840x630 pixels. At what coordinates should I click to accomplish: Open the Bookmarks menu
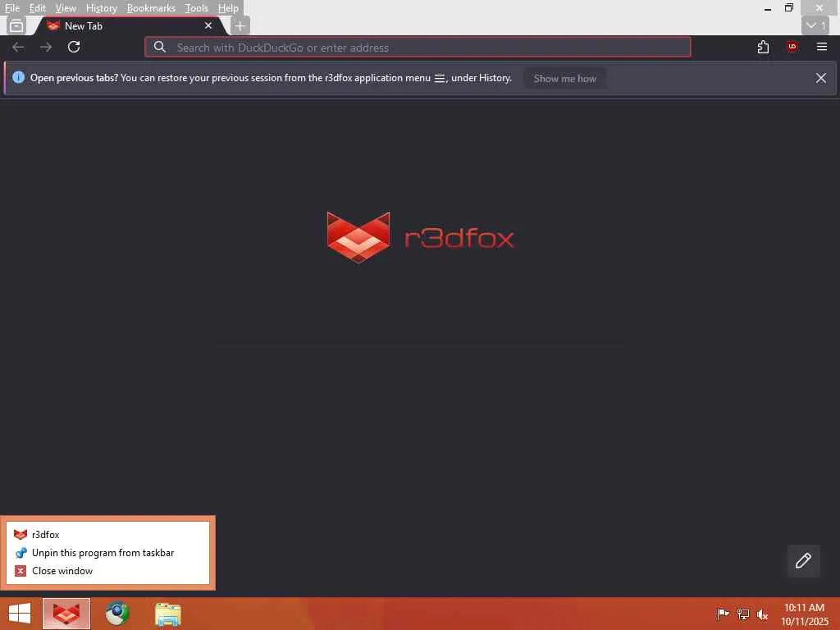(x=151, y=8)
